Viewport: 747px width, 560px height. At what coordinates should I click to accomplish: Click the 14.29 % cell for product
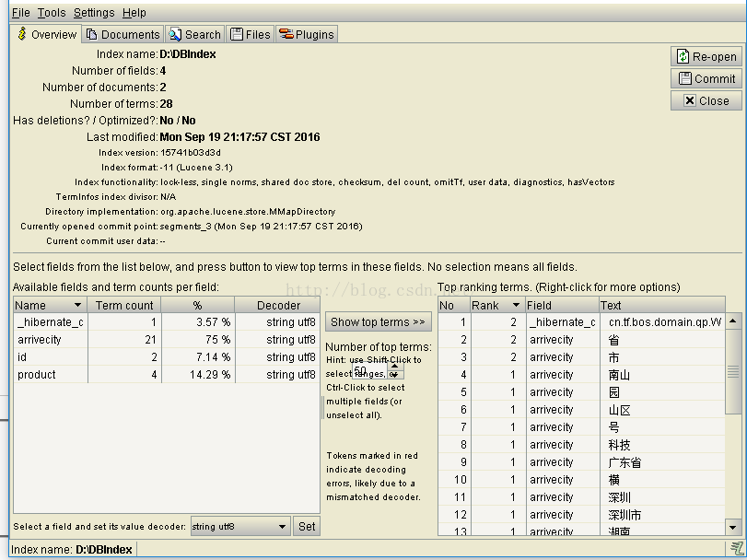pos(198,375)
